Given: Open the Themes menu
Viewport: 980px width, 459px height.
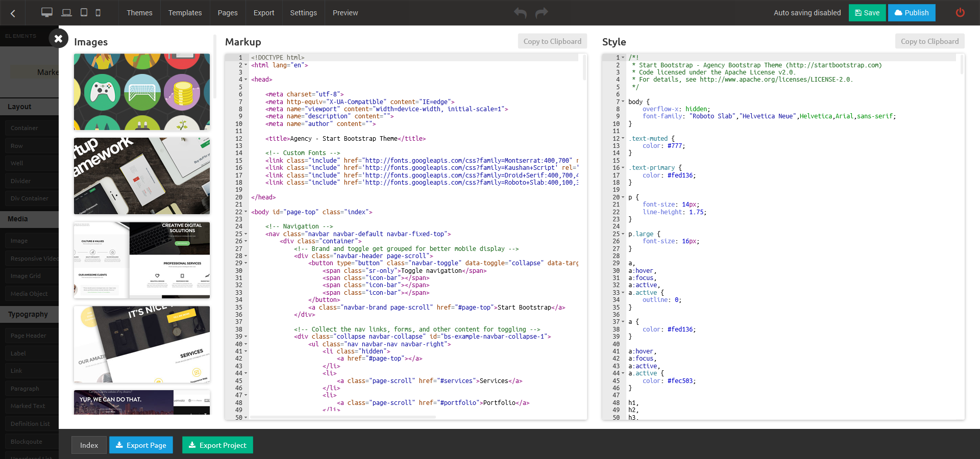Looking at the screenshot, I should (139, 13).
